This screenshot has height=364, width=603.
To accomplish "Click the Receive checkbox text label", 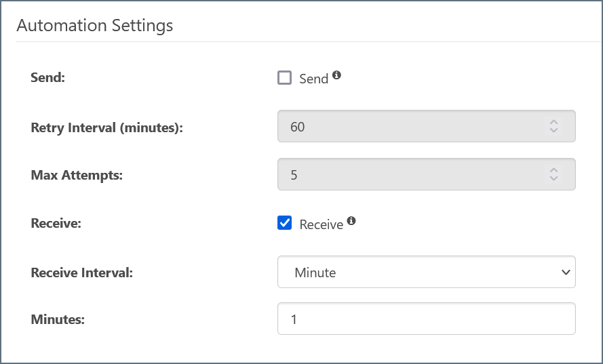I will (x=321, y=224).
